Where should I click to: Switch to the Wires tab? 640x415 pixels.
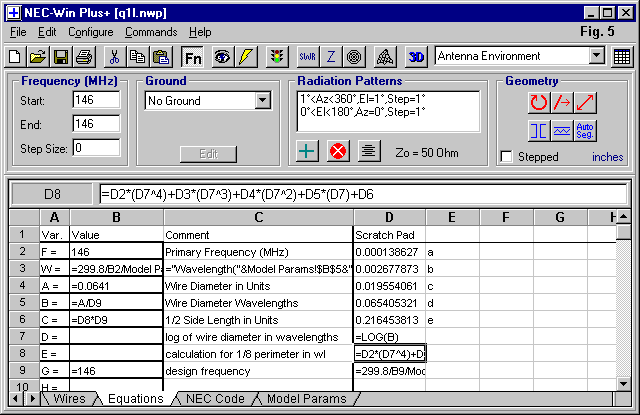(68, 399)
